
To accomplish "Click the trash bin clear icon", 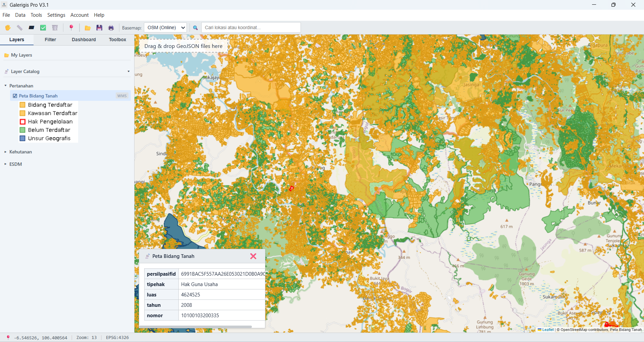I will coord(55,28).
